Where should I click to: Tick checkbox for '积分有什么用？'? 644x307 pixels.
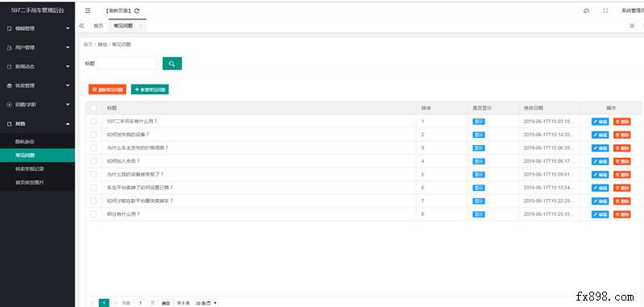[93, 214]
